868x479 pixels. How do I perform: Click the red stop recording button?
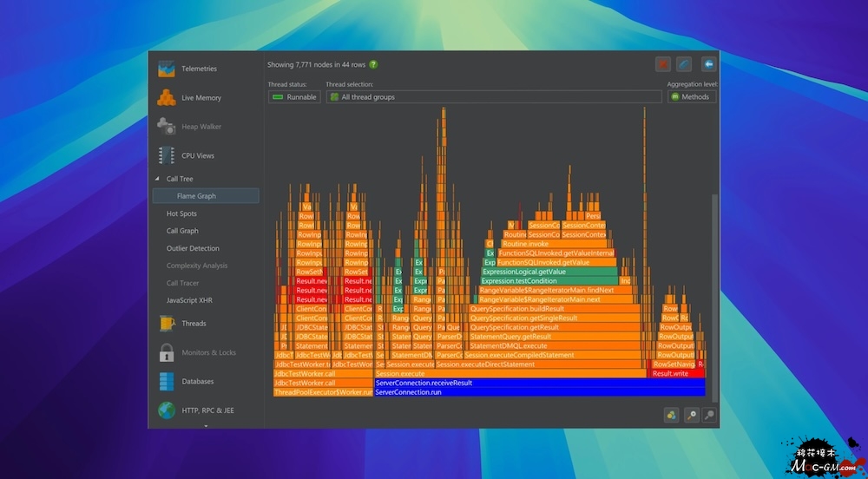click(663, 64)
